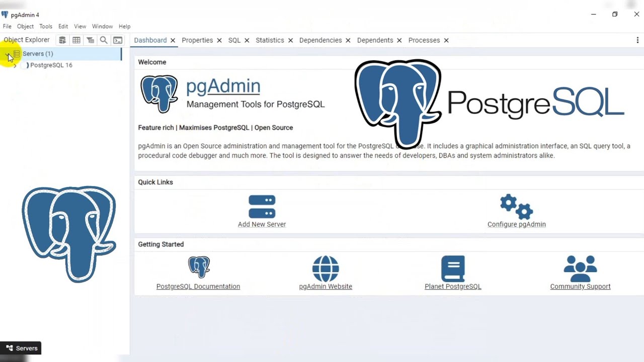Image resolution: width=644 pixels, height=362 pixels.
Task: Click the Add New Server icon
Action: tap(262, 207)
